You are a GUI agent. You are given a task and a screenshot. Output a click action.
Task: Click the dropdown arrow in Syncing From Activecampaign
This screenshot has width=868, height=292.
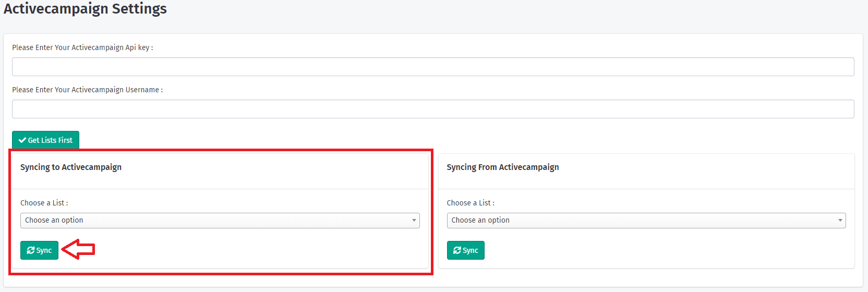coord(840,221)
